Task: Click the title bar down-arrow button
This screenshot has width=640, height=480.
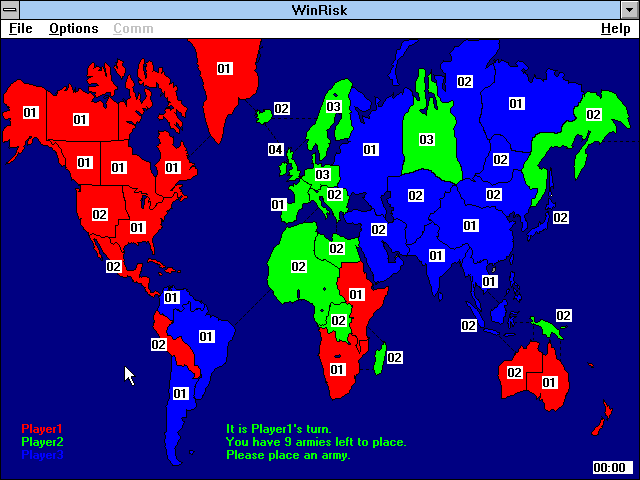Action: (629, 10)
